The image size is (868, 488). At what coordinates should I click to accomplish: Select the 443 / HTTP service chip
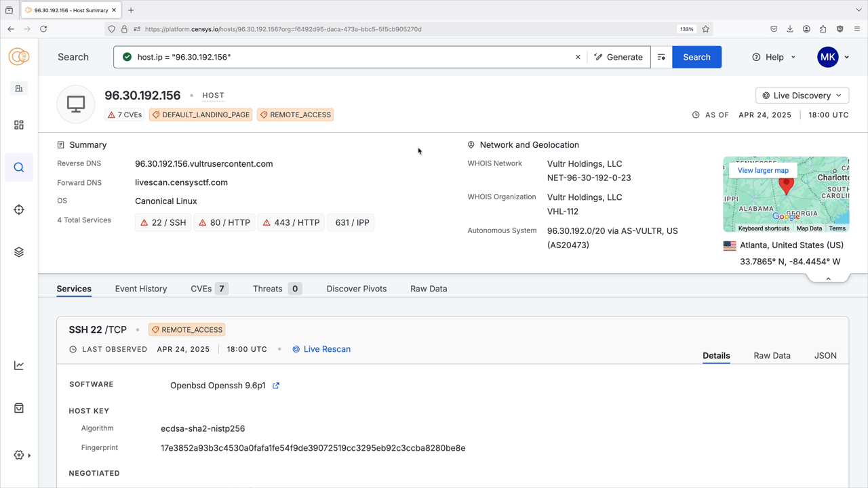click(291, 222)
